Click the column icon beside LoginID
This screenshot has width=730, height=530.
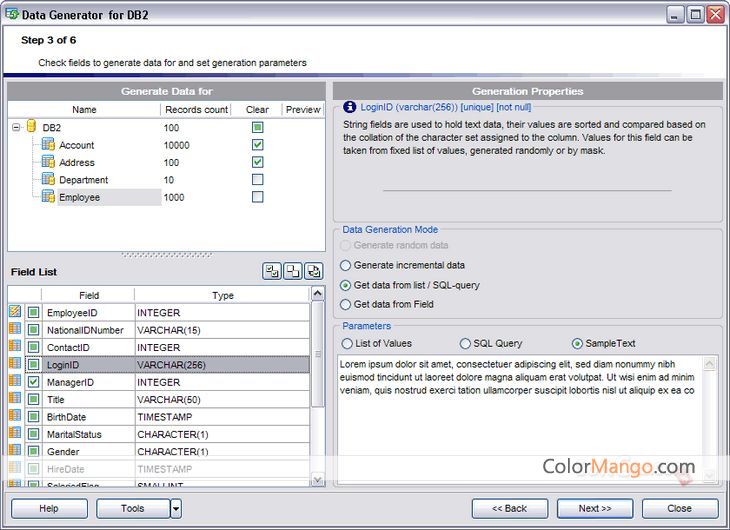(15, 363)
